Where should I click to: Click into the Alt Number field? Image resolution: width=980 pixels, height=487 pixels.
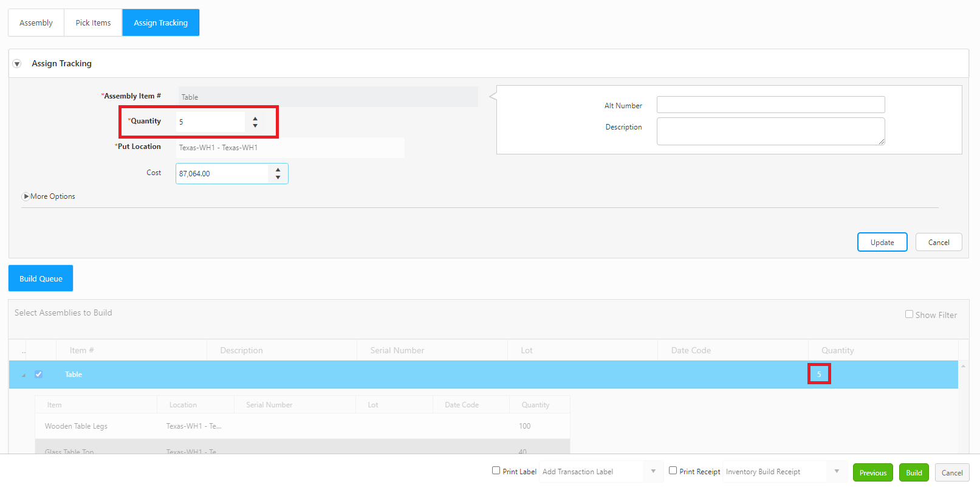[x=770, y=105]
